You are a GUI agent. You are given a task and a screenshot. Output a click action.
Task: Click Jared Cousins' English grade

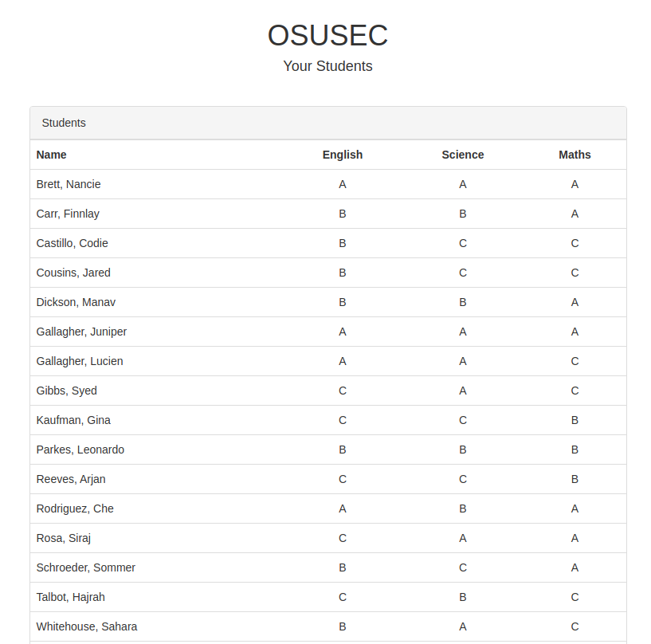tap(343, 273)
